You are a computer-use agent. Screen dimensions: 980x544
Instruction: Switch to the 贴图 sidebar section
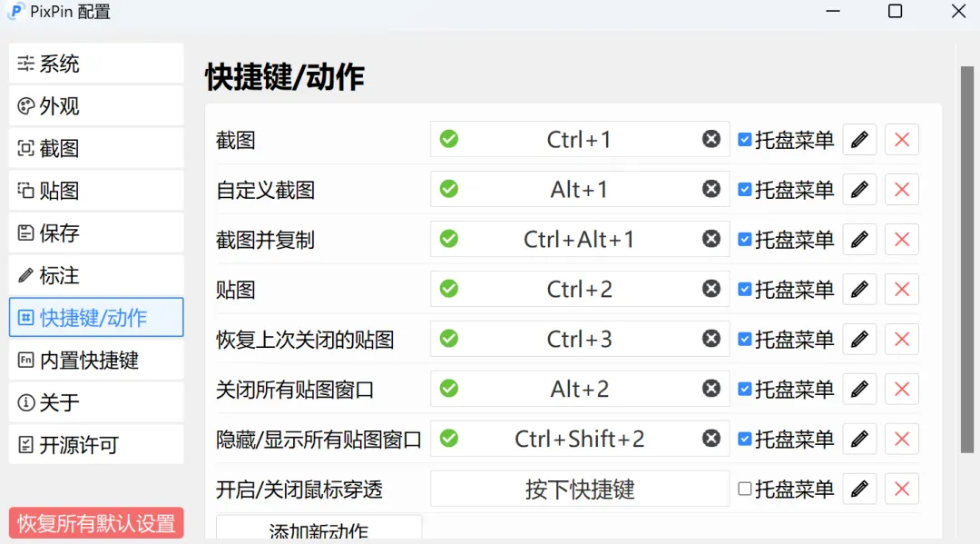tap(96, 191)
